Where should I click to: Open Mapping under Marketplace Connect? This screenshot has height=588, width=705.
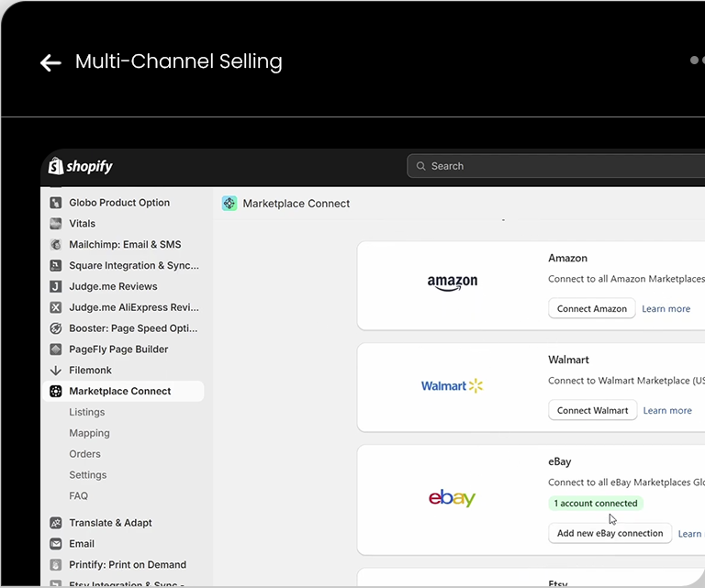(x=89, y=433)
